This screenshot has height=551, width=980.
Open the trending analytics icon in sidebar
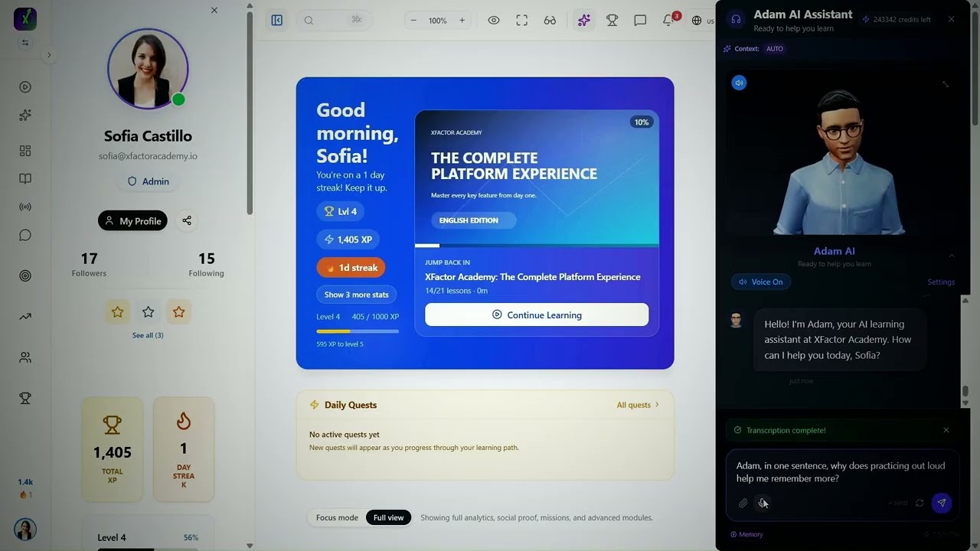(25, 316)
